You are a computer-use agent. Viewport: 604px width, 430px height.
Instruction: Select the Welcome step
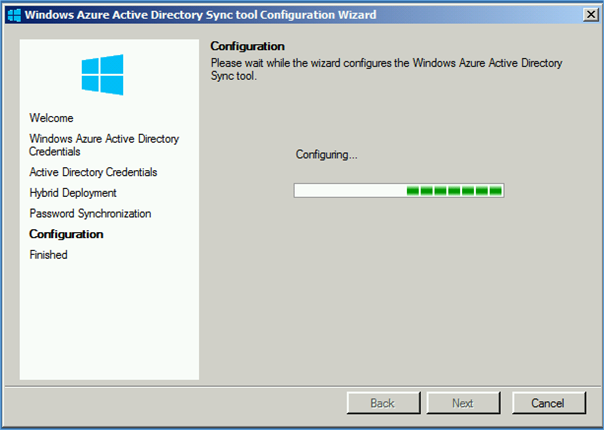coord(51,118)
